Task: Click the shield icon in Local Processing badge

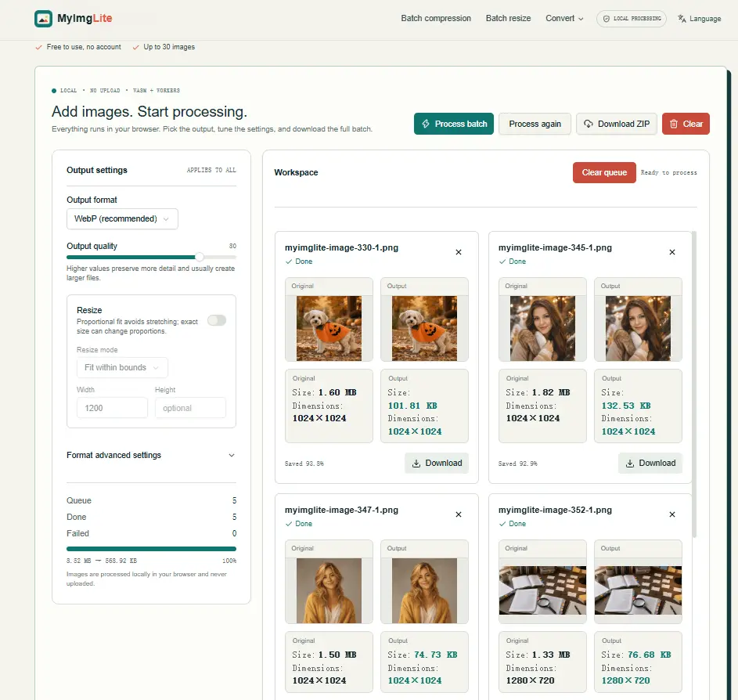Action: (607, 19)
